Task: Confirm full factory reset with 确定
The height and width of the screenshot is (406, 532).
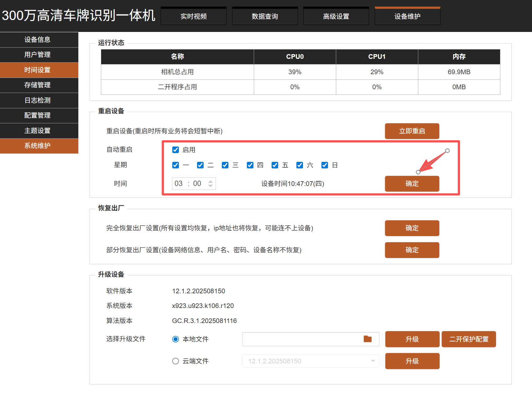Action: point(412,228)
